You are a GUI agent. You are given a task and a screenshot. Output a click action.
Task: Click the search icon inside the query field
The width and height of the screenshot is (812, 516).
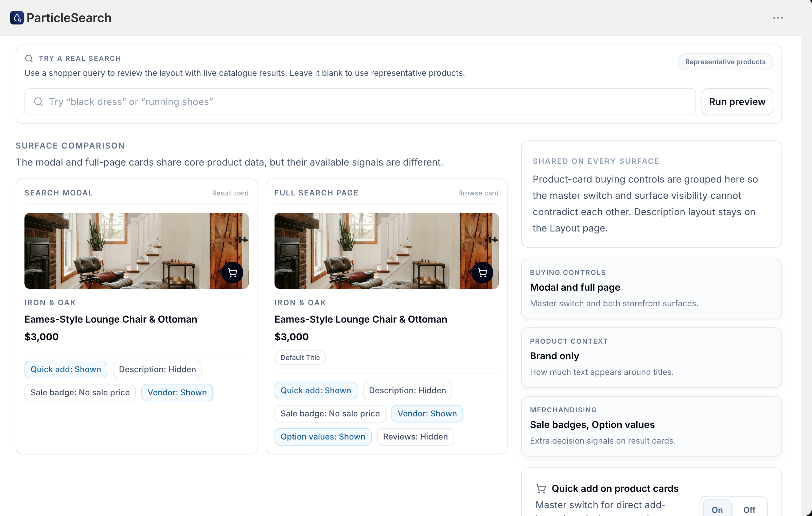pyautogui.click(x=38, y=102)
